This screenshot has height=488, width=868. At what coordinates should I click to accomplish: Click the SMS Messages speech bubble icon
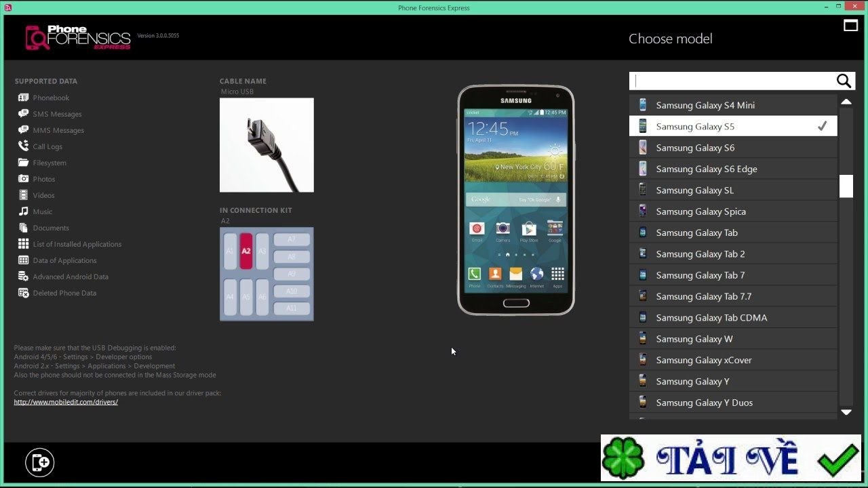(x=23, y=114)
